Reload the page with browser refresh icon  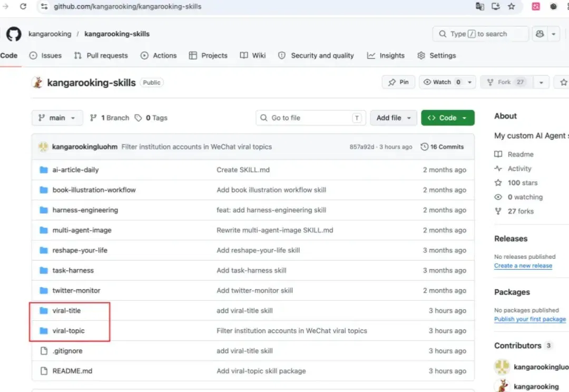(23, 6)
